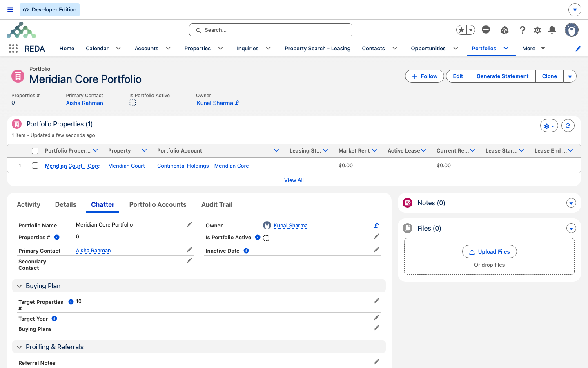Switch to the Details tab
This screenshot has height=368, width=588.
66,204
